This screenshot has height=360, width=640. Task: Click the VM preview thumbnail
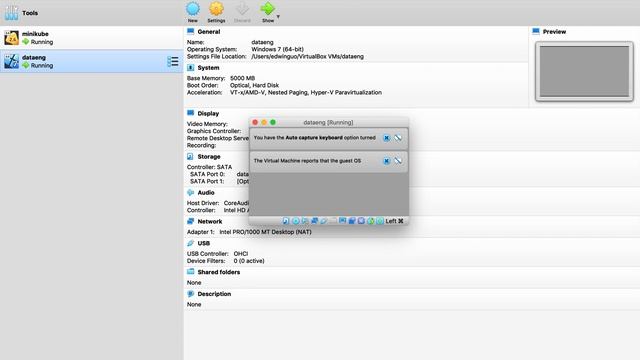[584, 71]
